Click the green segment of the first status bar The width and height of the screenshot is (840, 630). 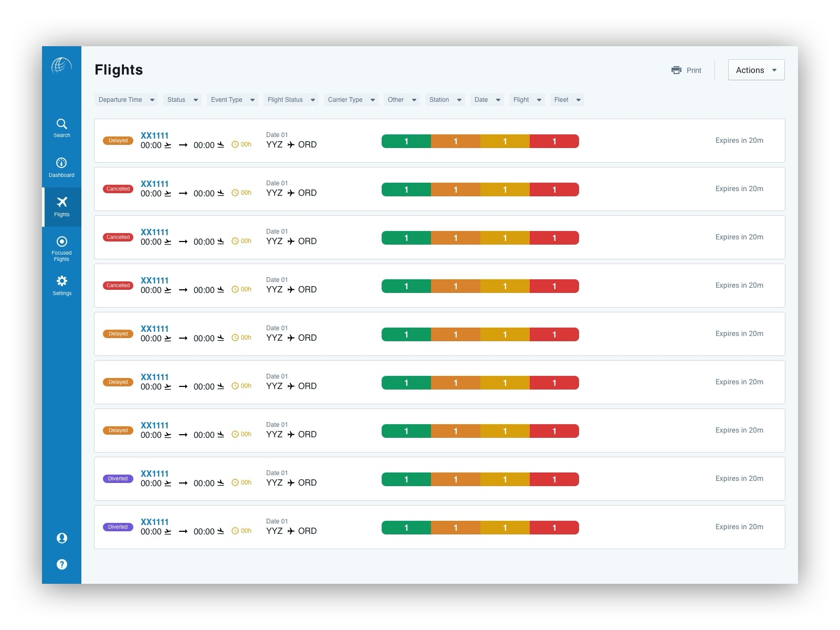(405, 141)
